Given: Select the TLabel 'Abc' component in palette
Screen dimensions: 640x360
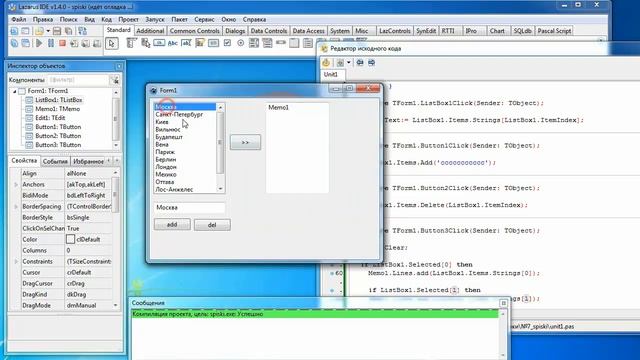Looking at the screenshot, I should click(x=173, y=43).
